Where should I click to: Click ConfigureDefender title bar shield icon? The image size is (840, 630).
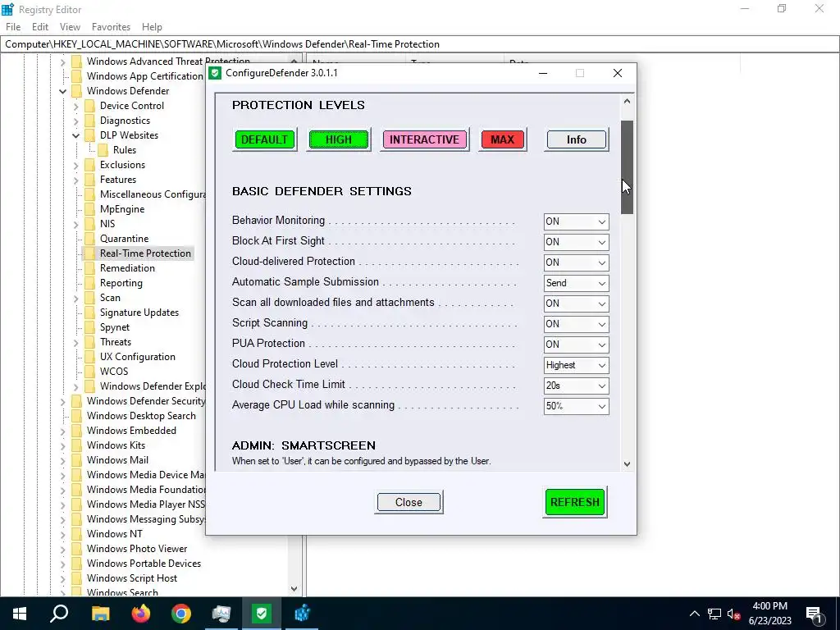[215, 73]
